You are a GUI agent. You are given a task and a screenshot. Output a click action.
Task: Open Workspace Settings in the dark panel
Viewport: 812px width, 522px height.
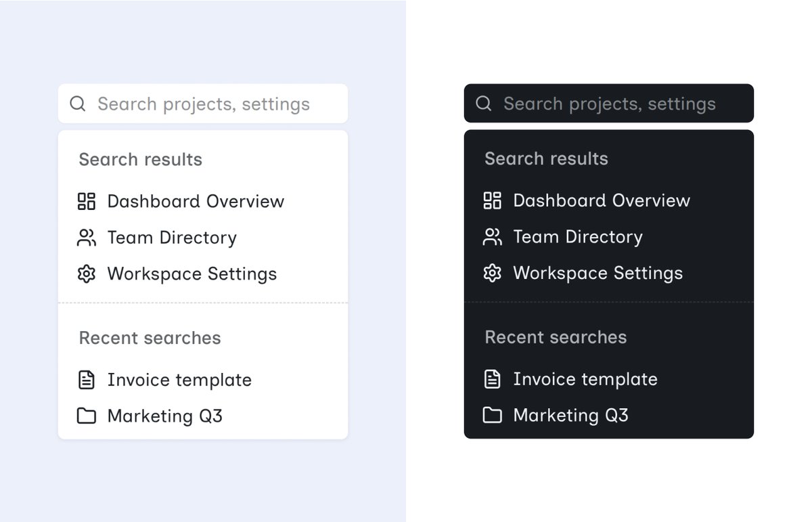[x=609, y=273]
